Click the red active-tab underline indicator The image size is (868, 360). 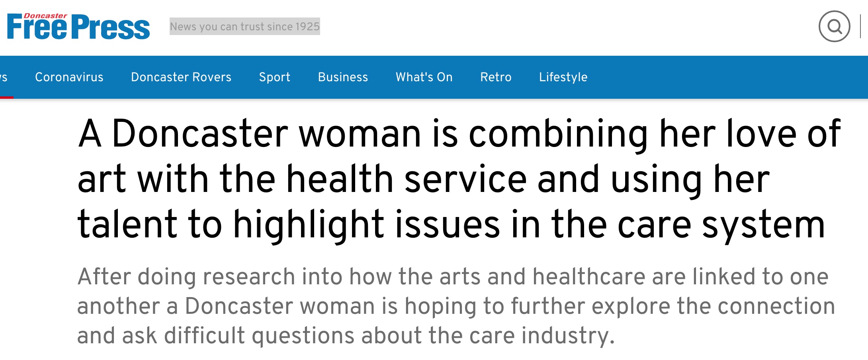6,97
